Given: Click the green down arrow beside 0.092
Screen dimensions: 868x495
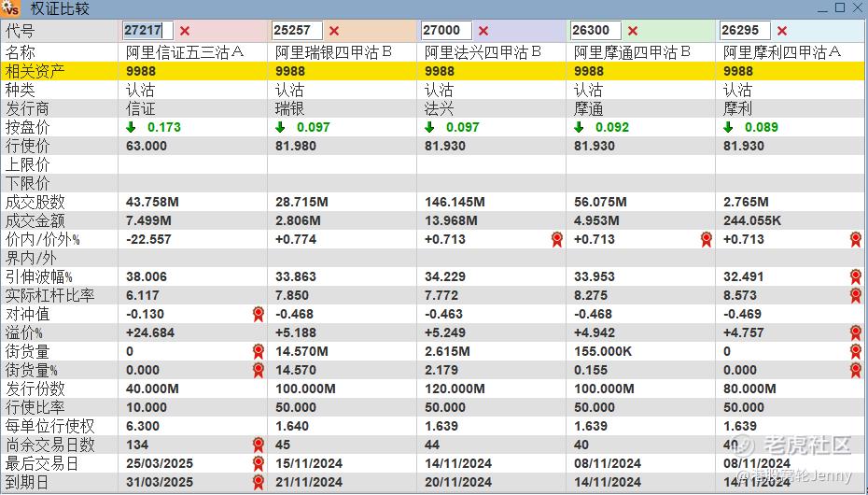Looking at the screenshot, I should pos(579,127).
